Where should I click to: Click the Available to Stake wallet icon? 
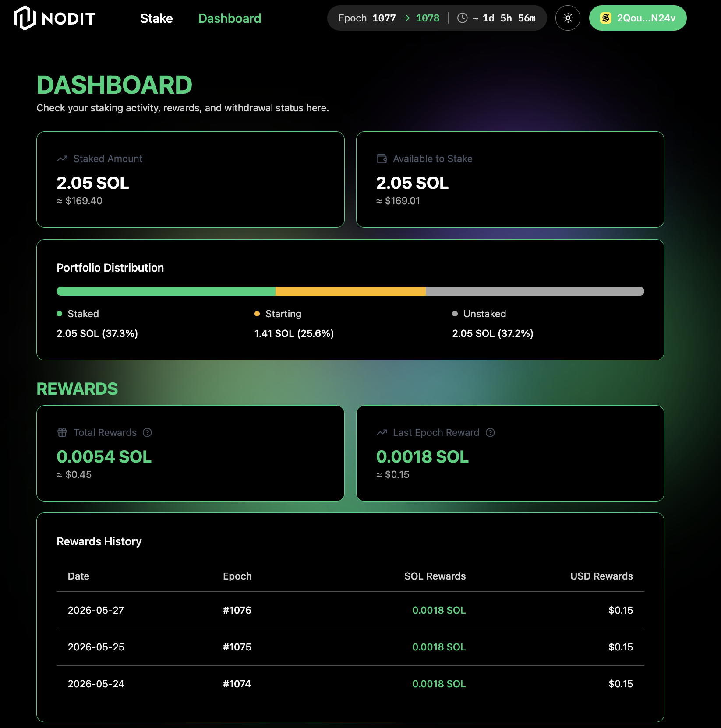[x=382, y=159]
